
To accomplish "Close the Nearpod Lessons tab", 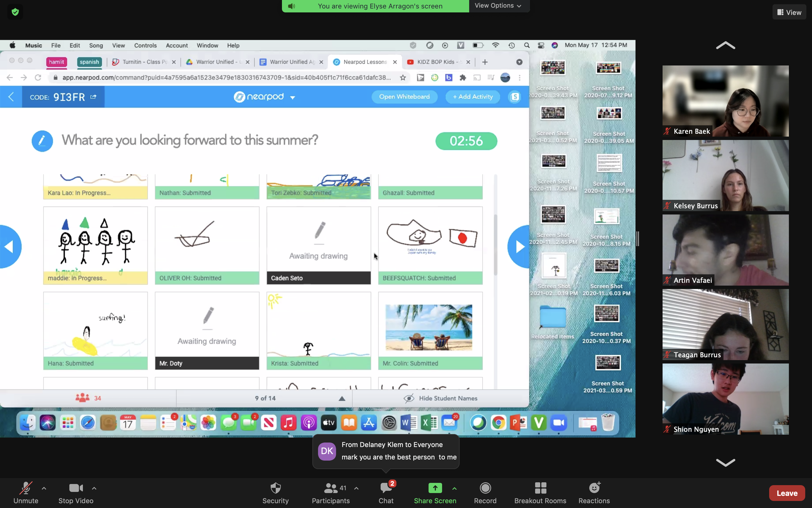I will point(395,62).
